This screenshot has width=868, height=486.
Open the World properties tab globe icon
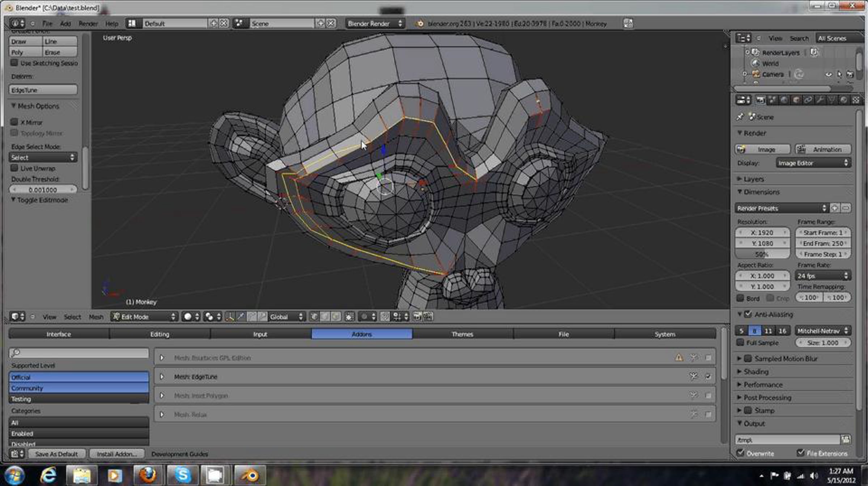coord(784,100)
